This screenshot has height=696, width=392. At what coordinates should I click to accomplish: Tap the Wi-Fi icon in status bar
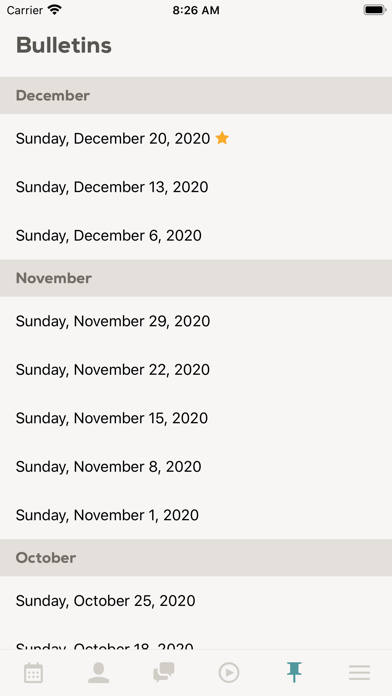[x=55, y=10]
